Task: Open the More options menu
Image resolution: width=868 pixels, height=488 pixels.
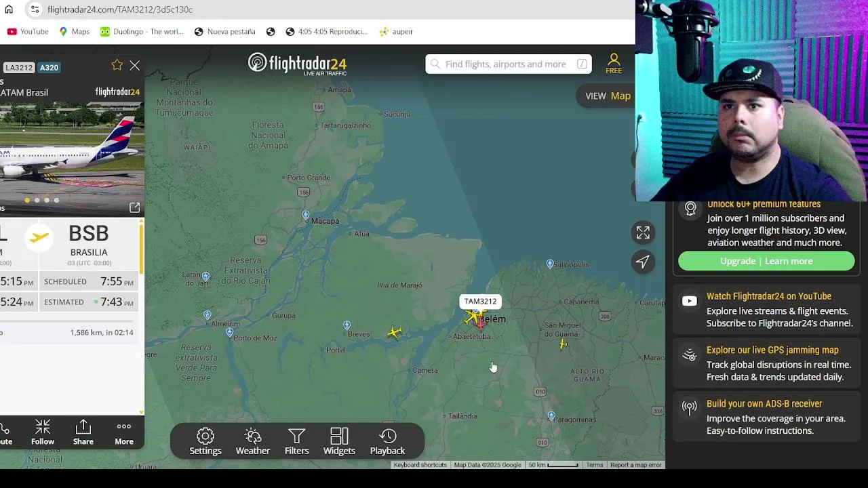Action: 124,432
